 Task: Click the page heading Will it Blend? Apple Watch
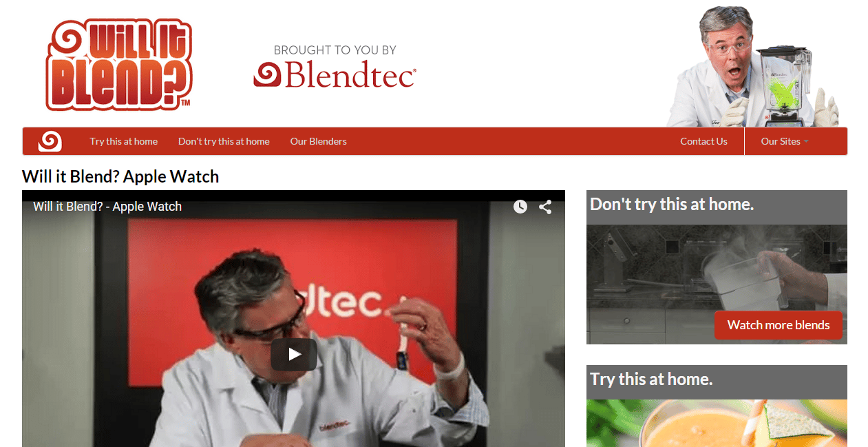(x=120, y=176)
